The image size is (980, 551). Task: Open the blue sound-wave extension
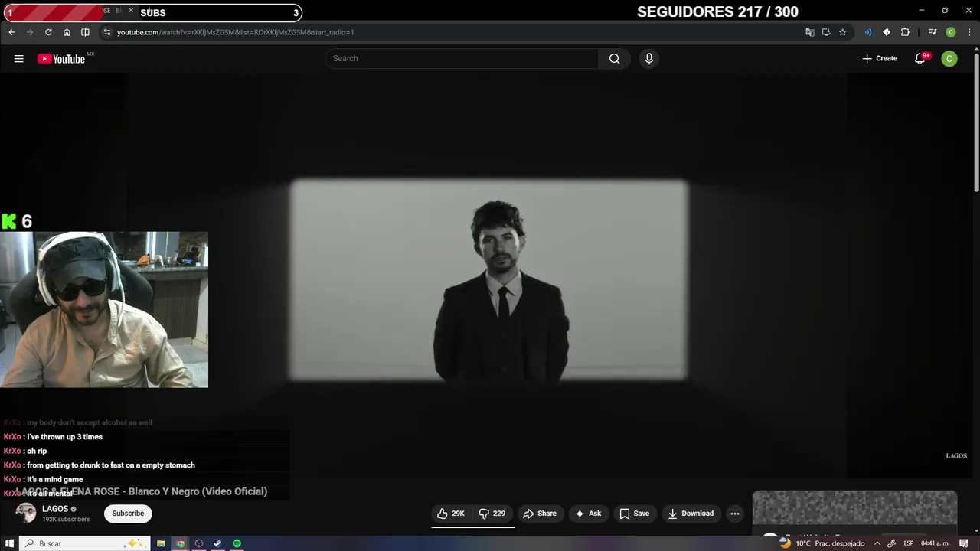pyautogui.click(x=868, y=32)
